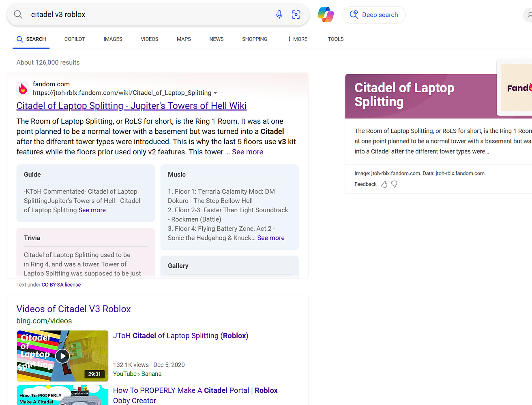This screenshot has height=405, width=532.
Task: Click the fandom.com flame favicon
Action: tap(23, 89)
